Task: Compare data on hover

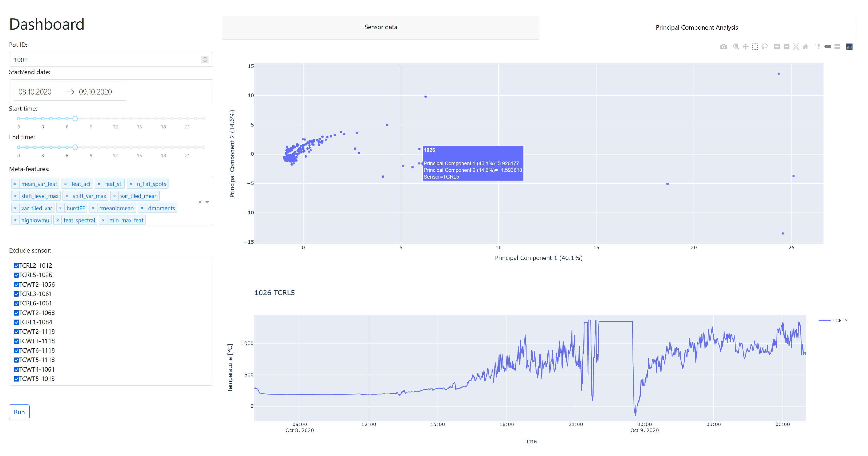Action: pos(837,46)
